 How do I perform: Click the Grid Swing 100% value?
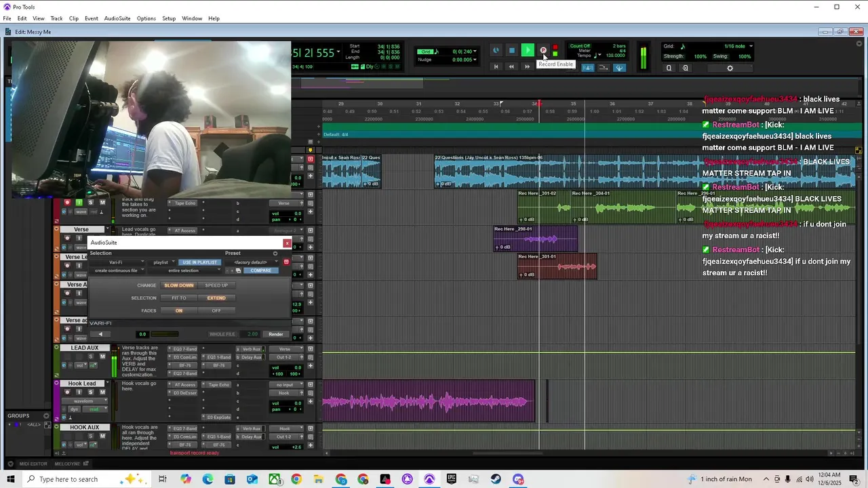point(745,56)
